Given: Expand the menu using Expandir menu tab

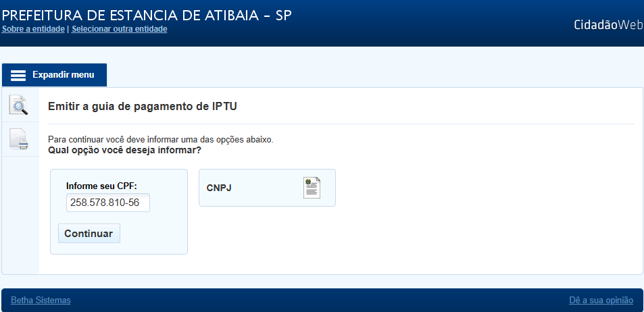Looking at the screenshot, I should click(x=54, y=75).
